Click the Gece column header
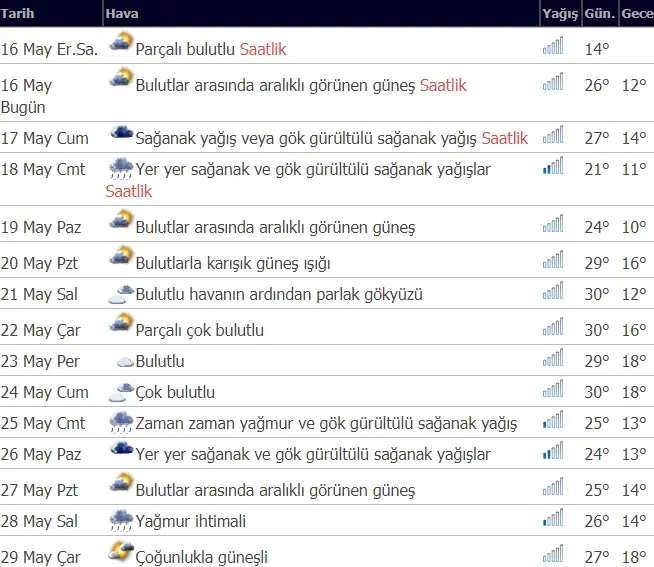This screenshot has width=654, height=567. coord(637,13)
